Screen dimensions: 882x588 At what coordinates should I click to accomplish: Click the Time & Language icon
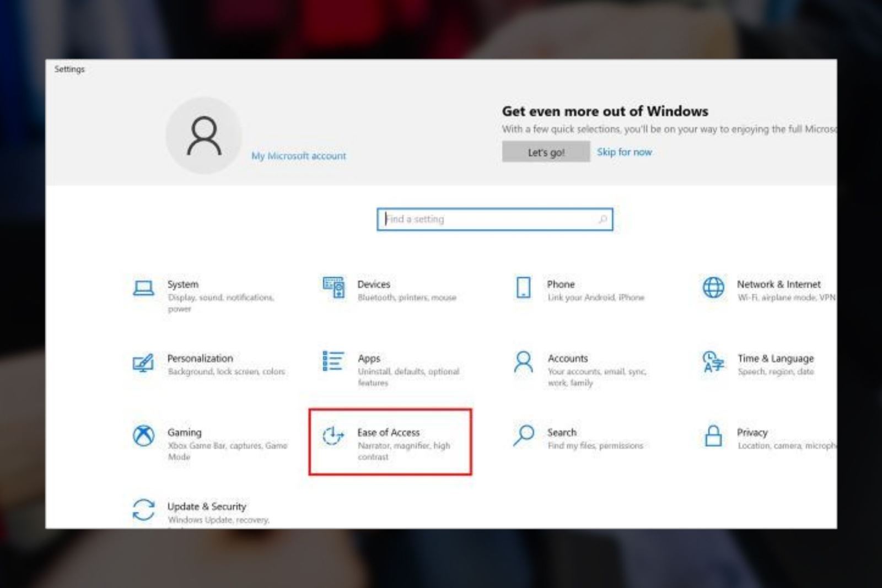(x=713, y=362)
